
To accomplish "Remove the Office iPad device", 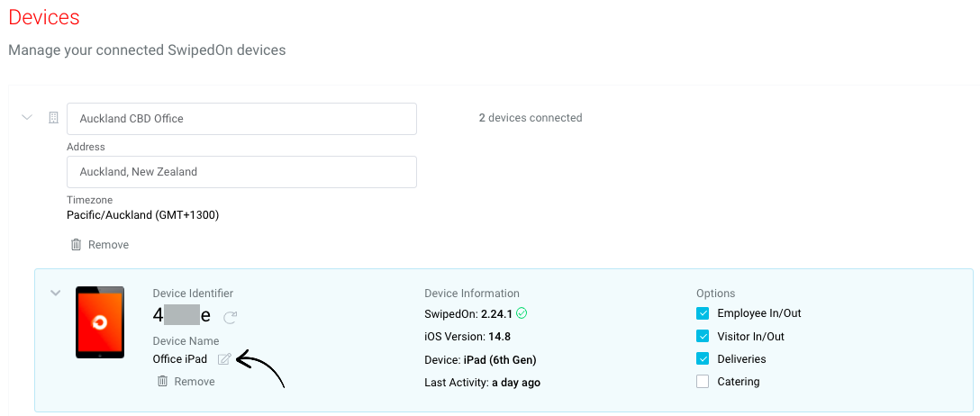I will [x=195, y=381].
